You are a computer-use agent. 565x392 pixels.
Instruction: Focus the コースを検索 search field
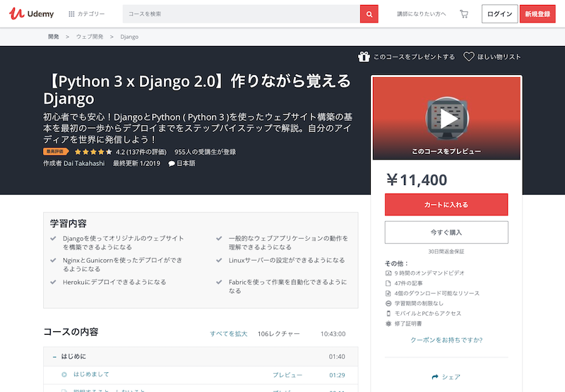coord(241,13)
